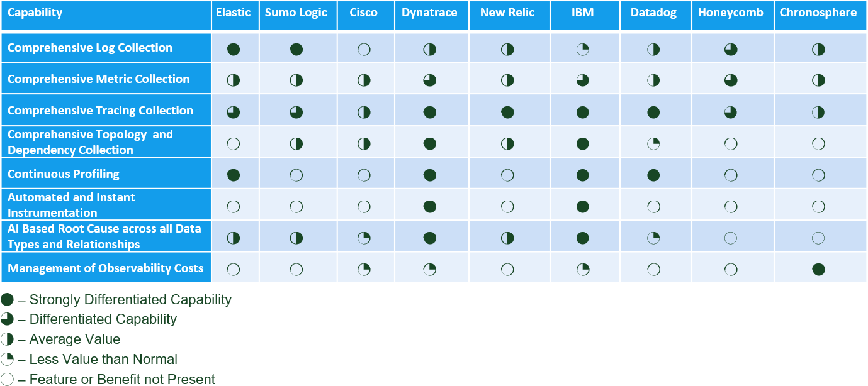Select Cisco's AI Based Root Cause circle
The height and width of the screenshot is (386, 868).
[364, 238]
